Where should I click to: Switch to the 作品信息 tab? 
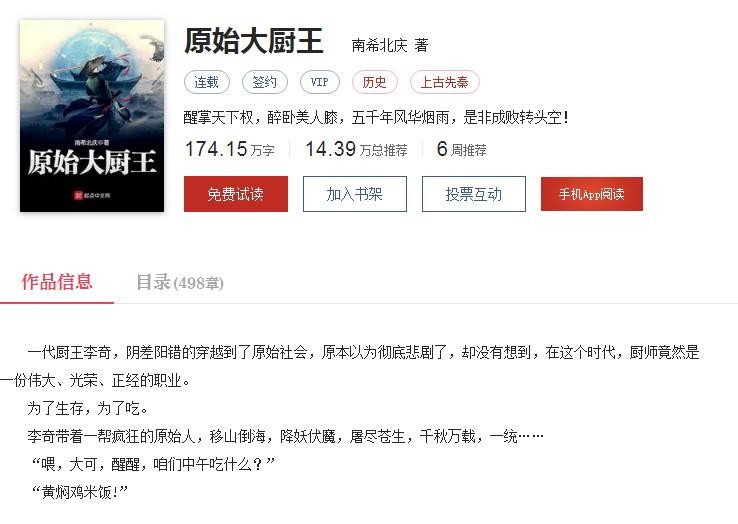(57, 282)
